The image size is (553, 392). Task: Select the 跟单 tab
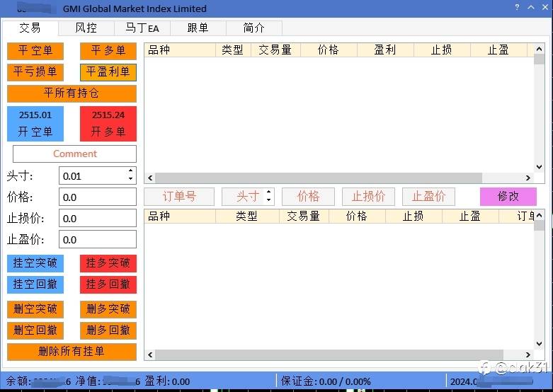(x=198, y=28)
